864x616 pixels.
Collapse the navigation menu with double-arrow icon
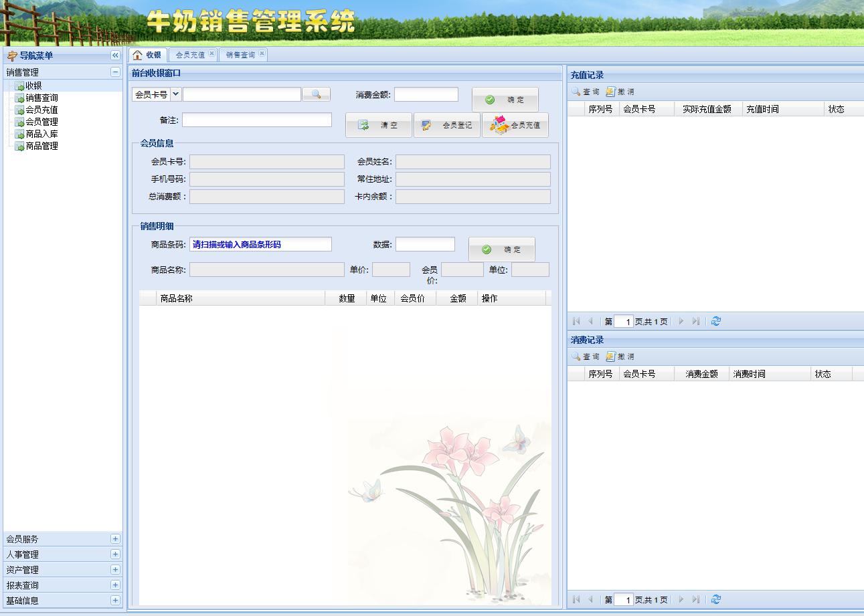tap(115, 56)
